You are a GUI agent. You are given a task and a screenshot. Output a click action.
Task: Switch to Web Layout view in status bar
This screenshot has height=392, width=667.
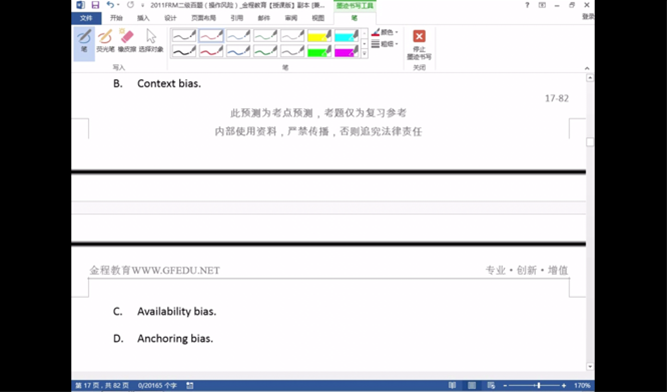(491, 385)
